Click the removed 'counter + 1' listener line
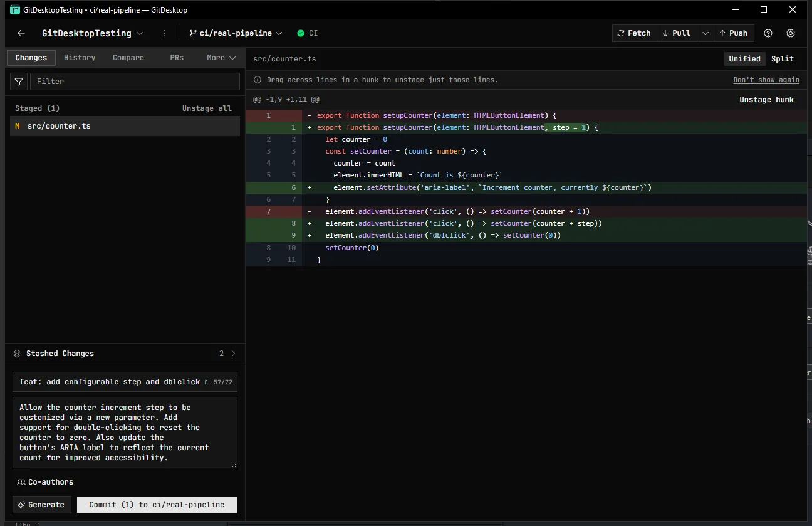 (526, 211)
